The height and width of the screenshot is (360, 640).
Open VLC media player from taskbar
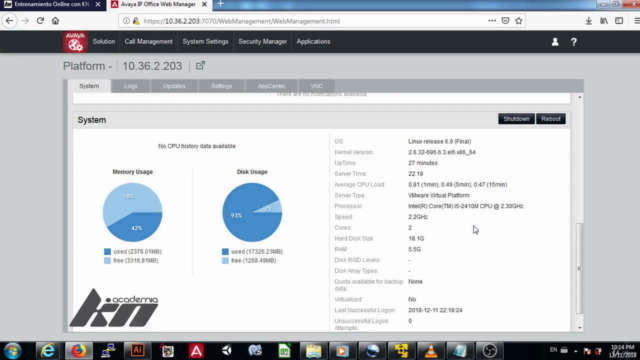click(x=431, y=351)
